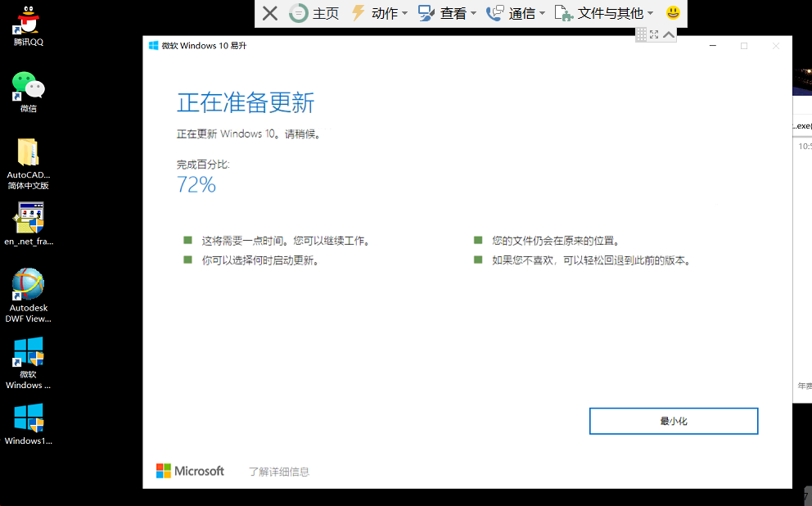
Task: Click the text 这将需要一点时间。您可以继续工作。
Action: click(286, 241)
